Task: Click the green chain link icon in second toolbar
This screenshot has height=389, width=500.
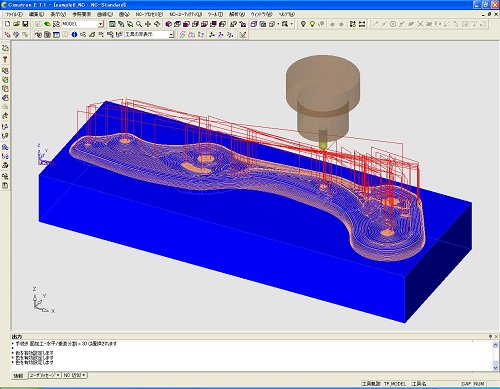Action: pos(182,34)
